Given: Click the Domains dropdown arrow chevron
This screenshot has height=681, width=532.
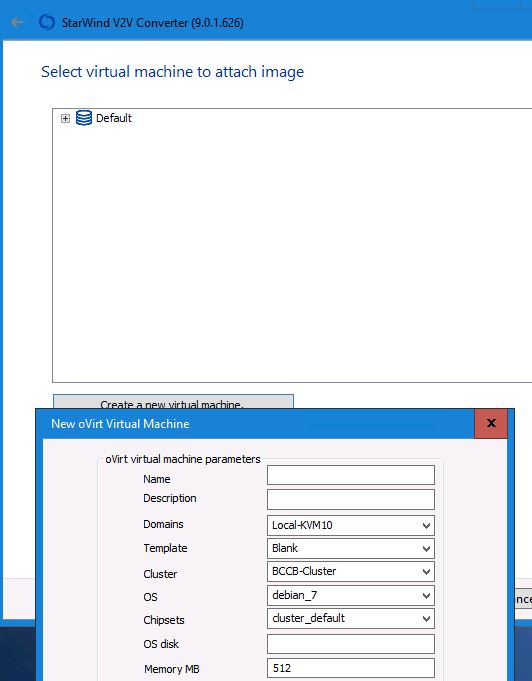Looking at the screenshot, I should point(426,526).
